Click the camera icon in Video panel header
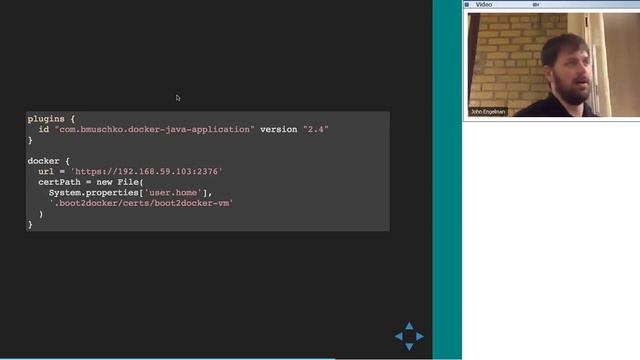Image resolution: width=640 pixels, height=360 pixels. pyautogui.click(x=536, y=4)
